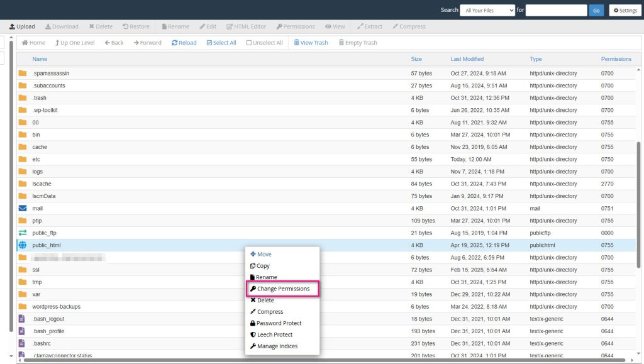This screenshot has width=644, height=364.
Task: Open the All Your Files search dropdown
Action: [487, 10]
